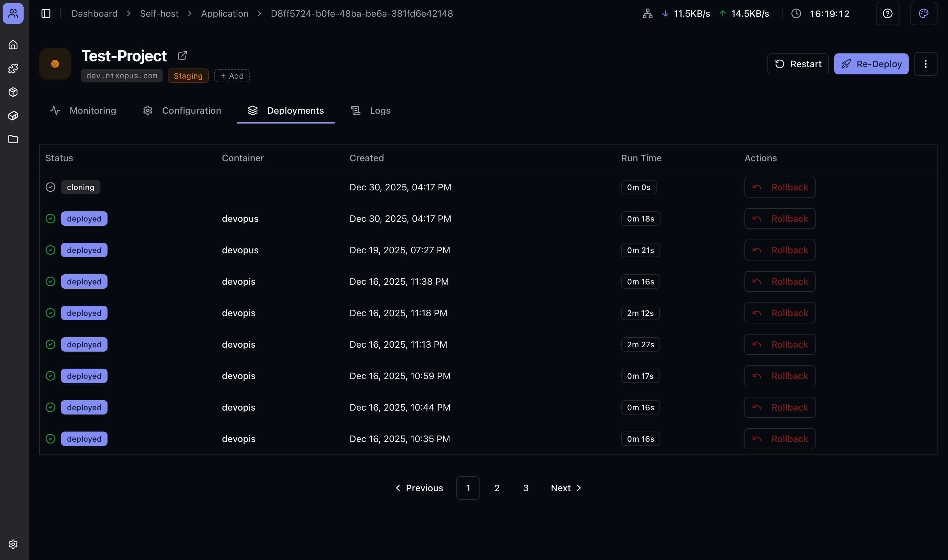Screen dimensions: 948x560
Task: Click the team users avatar icon
Action: pyautogui.click(x=13, y=13)
